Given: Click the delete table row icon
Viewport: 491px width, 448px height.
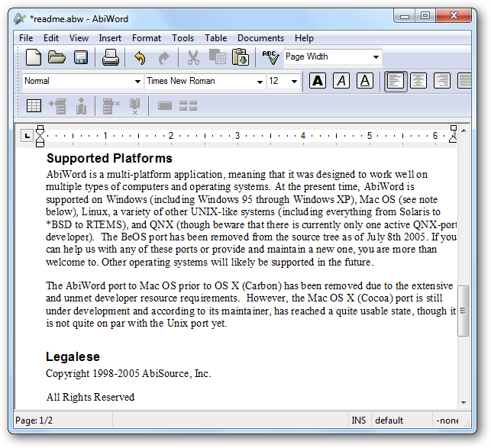Looking at the screenshot, I should point(111,106).
